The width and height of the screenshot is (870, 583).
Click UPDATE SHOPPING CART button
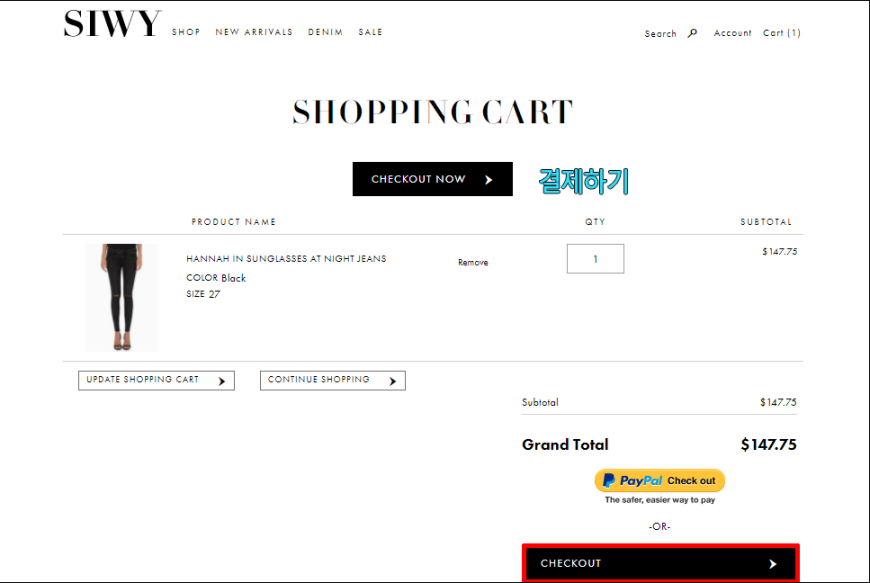tap(156, 381)
